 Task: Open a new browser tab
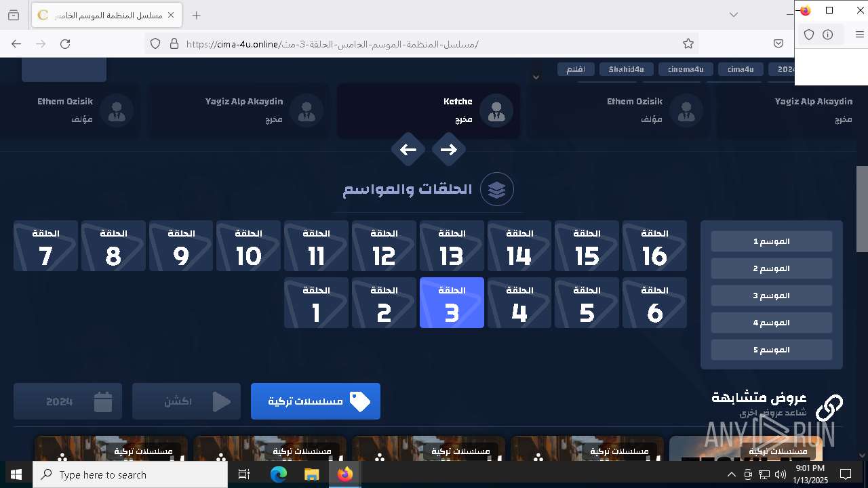196,15
